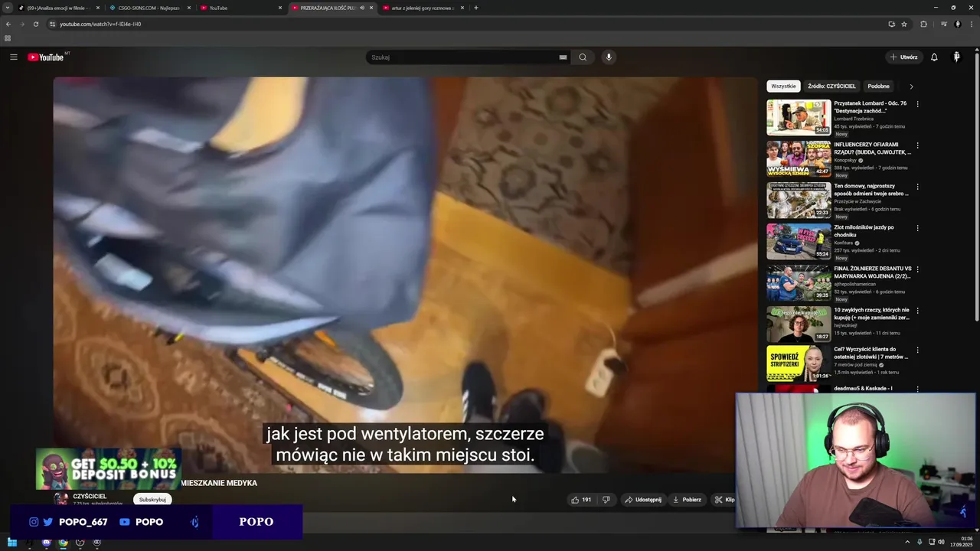Image resolution: width=980 pixels, height=551 pixels.
Task: Open the Cel? Wyczyścić klienta video thumbnail
Action: point(799,365)
